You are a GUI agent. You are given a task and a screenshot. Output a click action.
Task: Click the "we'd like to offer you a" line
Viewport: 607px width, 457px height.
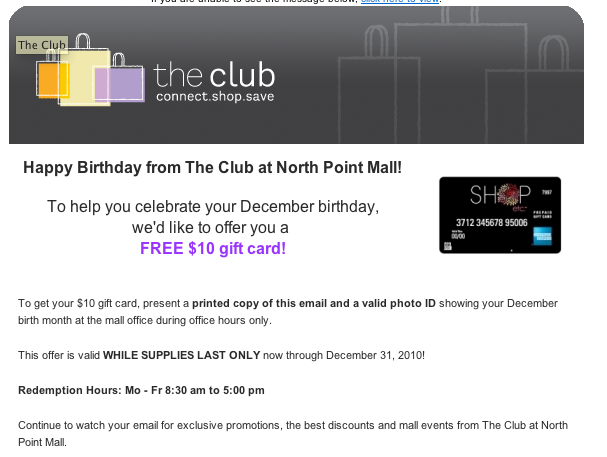coord(212,228)
